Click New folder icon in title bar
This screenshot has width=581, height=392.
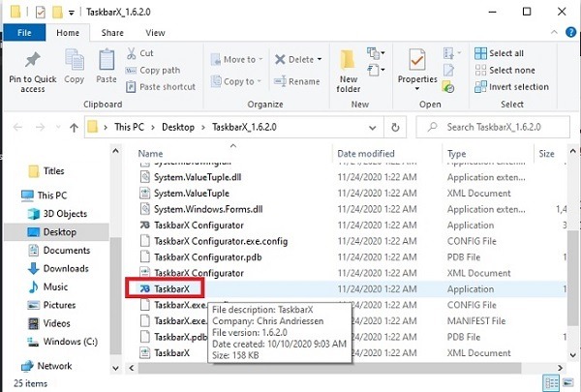coord(57,12)
